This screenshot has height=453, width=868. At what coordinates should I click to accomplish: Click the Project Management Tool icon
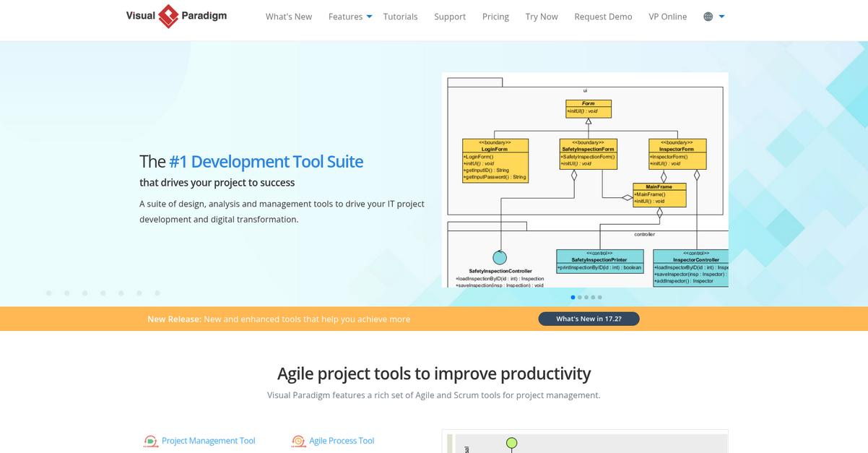[x=150, y=441]
